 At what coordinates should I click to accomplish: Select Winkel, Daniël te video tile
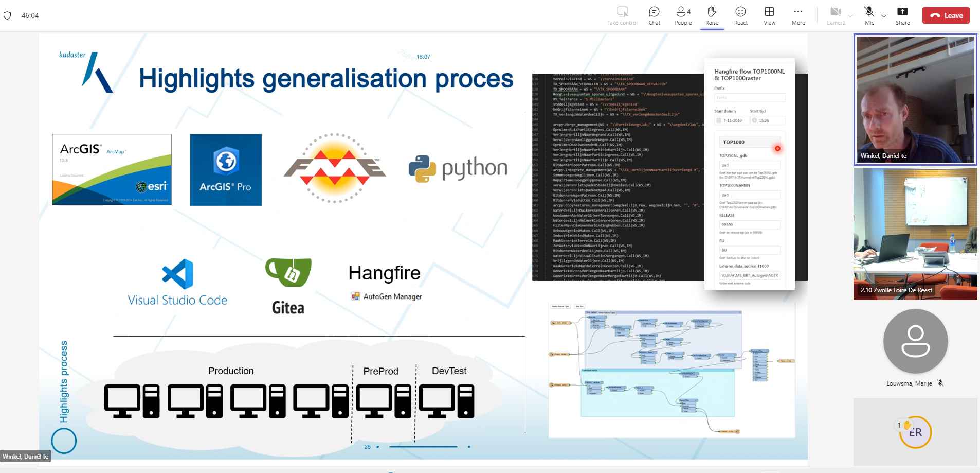pyautogui.click(x=915, y=99)
